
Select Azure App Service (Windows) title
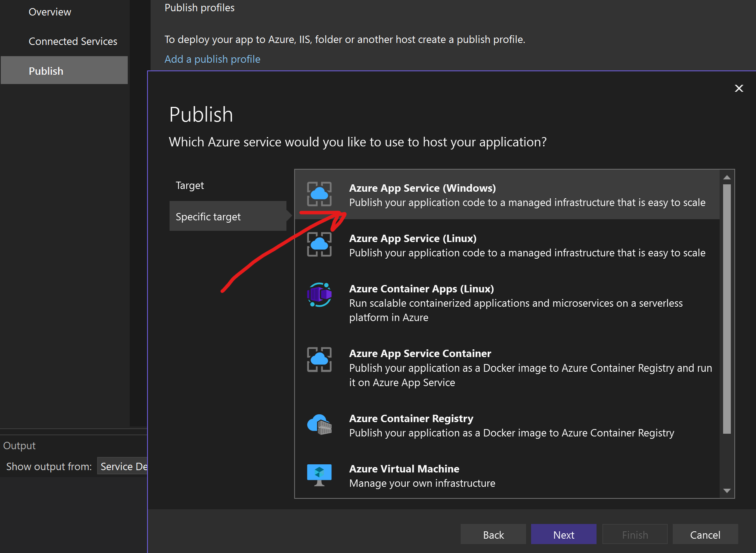click(422, 188)
